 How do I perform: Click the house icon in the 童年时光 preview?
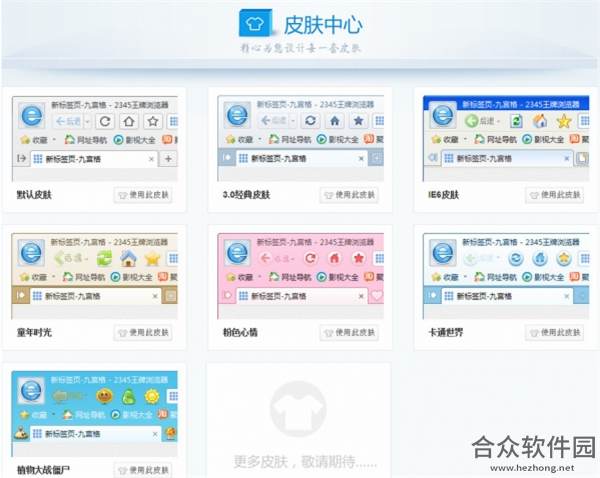129,258
